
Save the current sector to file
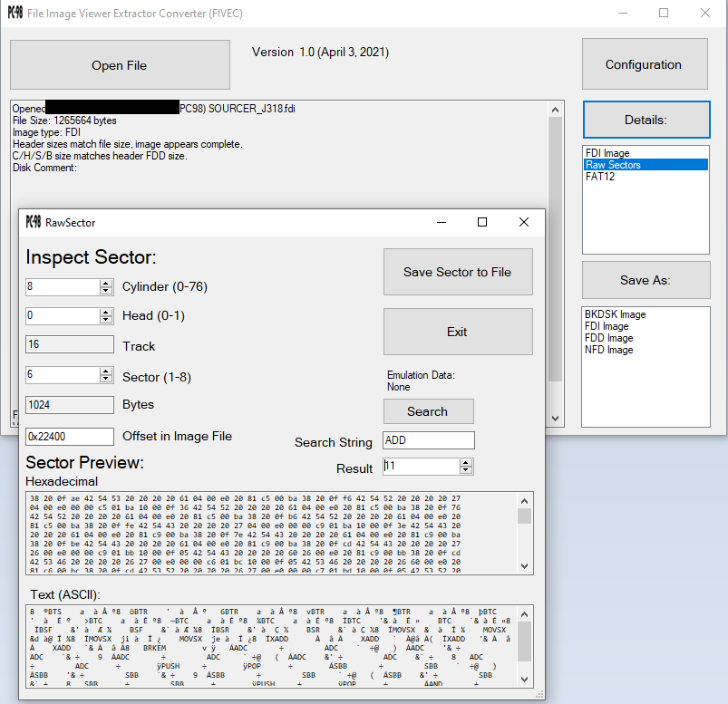tap(458, 272)
